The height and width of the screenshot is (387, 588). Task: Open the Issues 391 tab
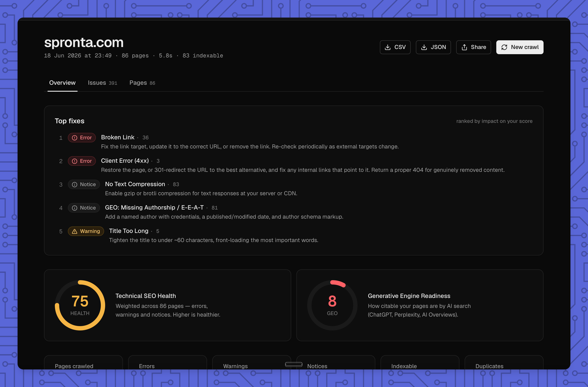[102, 83]
